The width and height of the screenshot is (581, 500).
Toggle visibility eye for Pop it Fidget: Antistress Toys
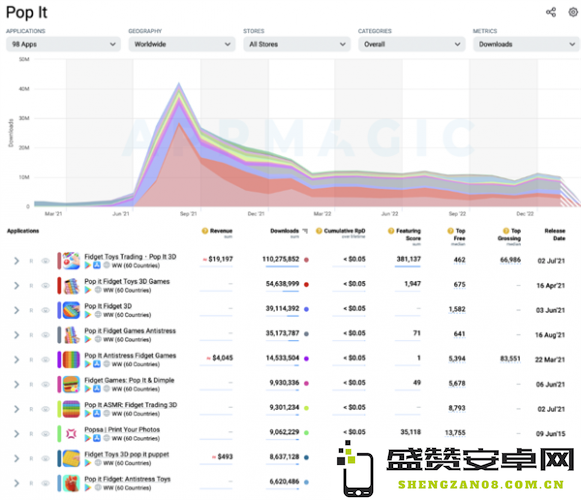[45, 483]
